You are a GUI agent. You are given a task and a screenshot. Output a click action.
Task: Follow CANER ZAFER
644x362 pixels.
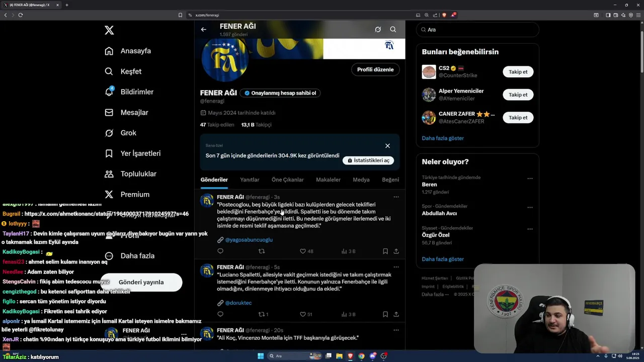(x=518, y=118)
